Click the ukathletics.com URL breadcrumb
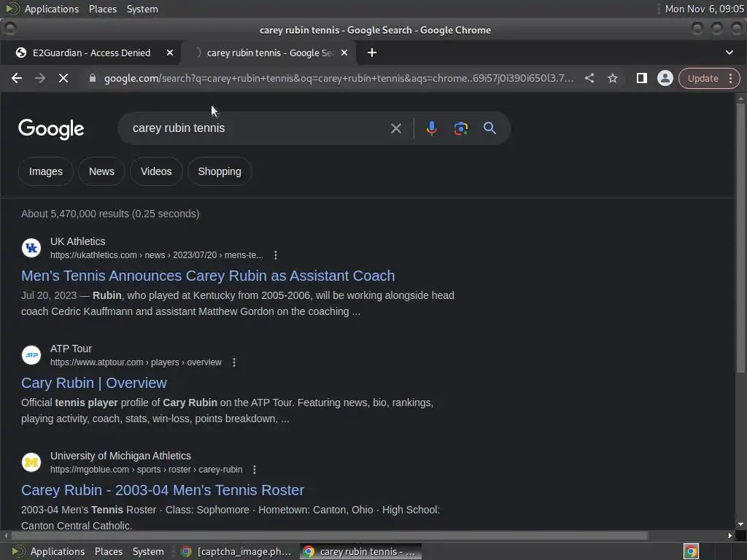Screen dimensions: 747x560 pos(157,255)
